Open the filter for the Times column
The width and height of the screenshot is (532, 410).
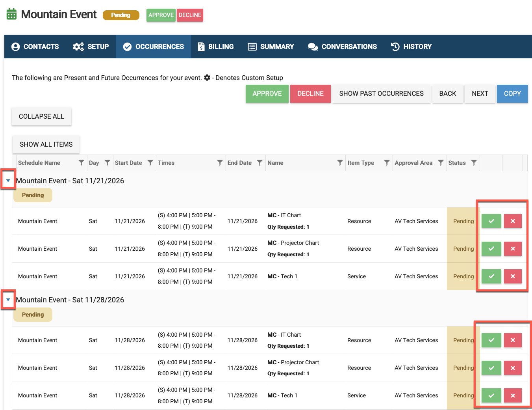[x=220, y=163]
